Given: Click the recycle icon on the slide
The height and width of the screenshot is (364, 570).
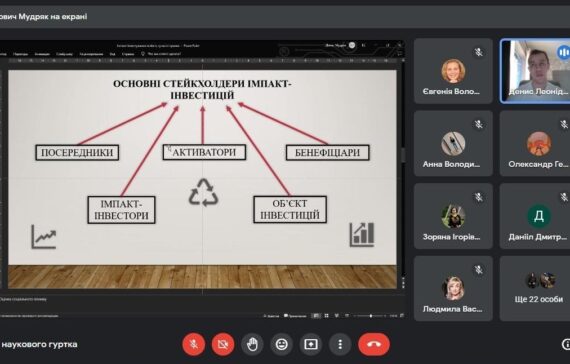Looking at the screenshot, I should [203, 192].
